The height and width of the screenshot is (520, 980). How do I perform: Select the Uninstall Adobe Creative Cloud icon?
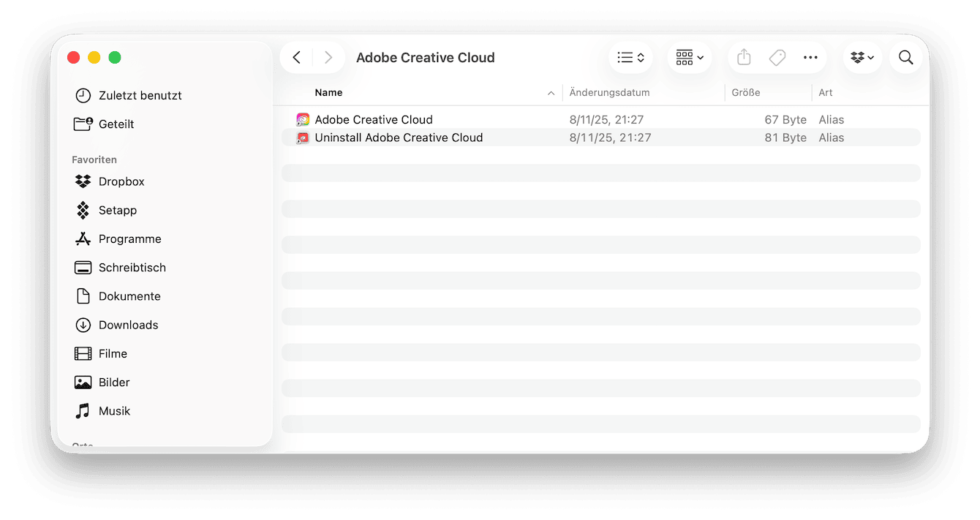[303, 137]
